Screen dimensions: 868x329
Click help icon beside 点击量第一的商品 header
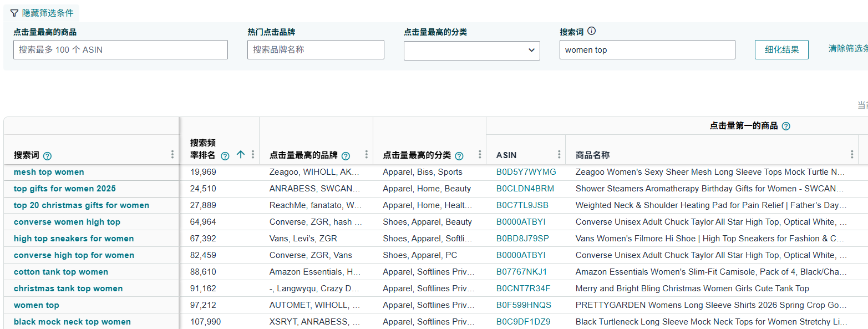(x=786, y=126)
